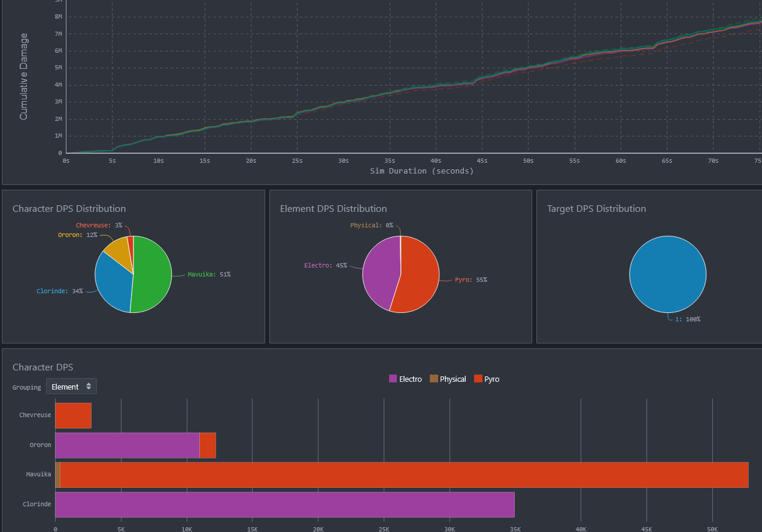Click the 1: 100% target label

pyautogui.click(x=688, y=320)
